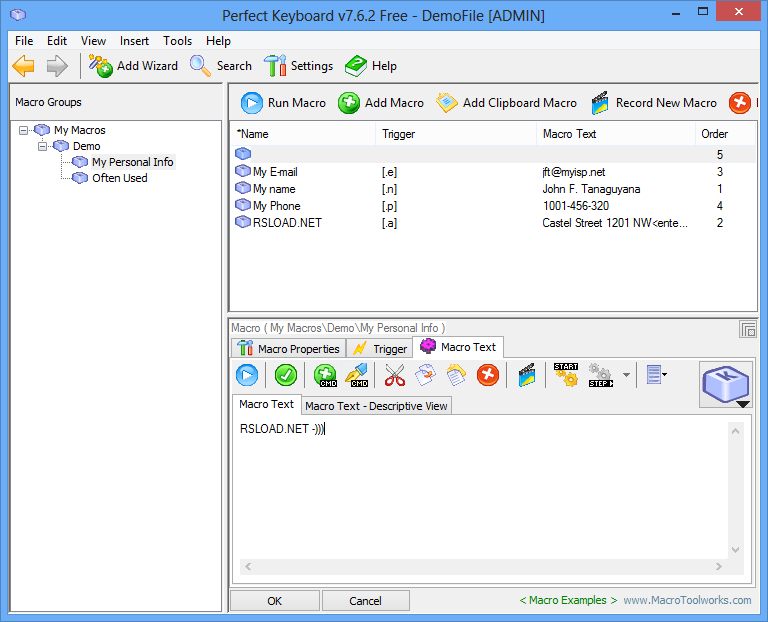Click the edit command CMD pen icon
Viewport: 768px width, 622px height.
[x=357, y=375]
